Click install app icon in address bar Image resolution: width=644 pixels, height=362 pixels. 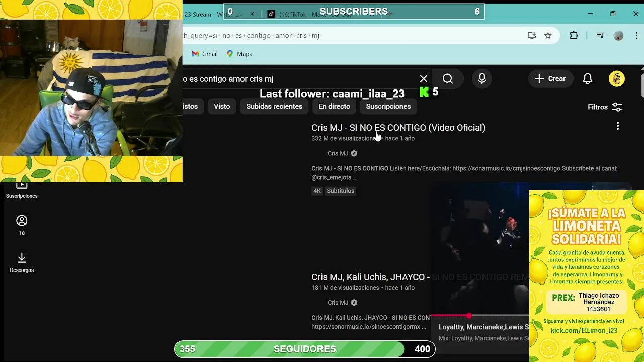click(x=532, y=35)
